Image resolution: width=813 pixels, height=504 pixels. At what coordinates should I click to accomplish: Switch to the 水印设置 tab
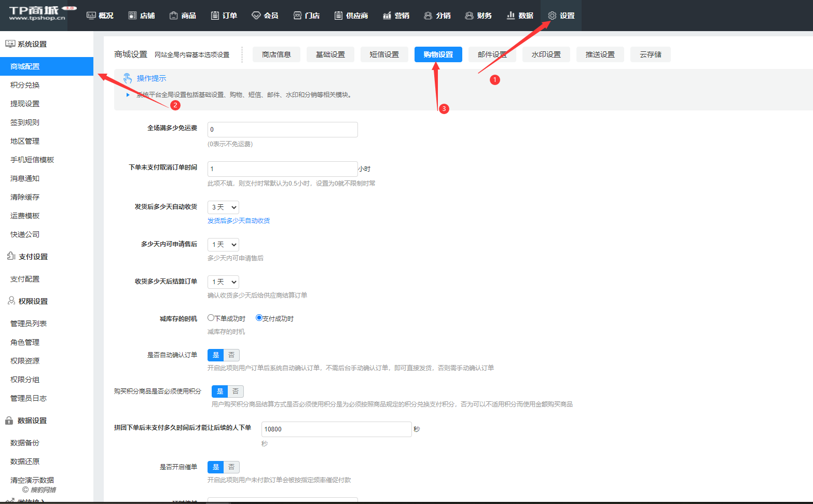pyautogui.click(x=546, y=54)
